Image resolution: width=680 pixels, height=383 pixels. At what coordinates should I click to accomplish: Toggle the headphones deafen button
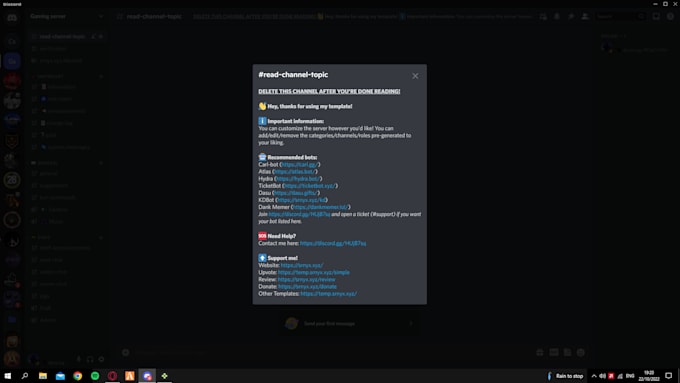pos(90,359)
